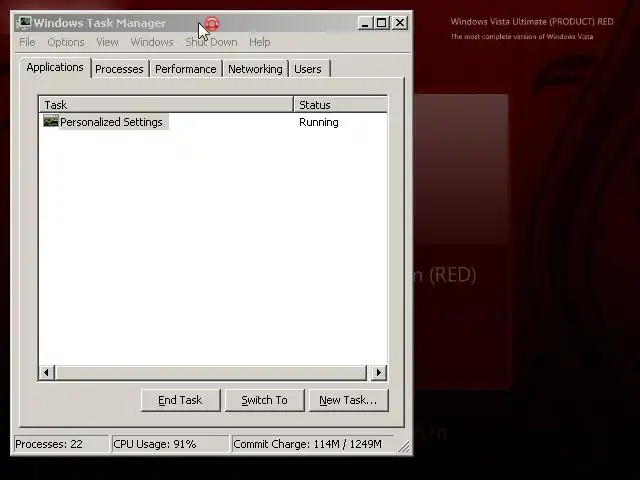This screenshot has height=480, width=640.
Task: Switch to the Networking tab
Action: click(255, 69)
